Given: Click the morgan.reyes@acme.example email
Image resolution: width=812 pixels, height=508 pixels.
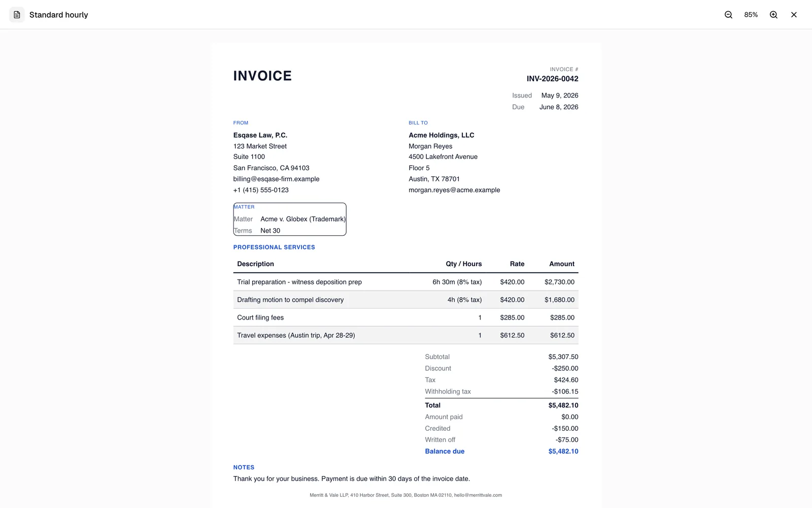Looking at the screenshot, I should 454,190.
